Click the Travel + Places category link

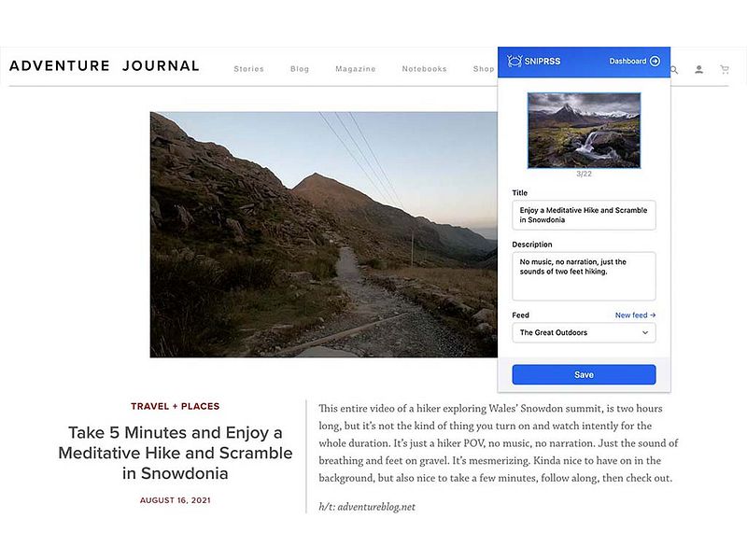point(176,406)
